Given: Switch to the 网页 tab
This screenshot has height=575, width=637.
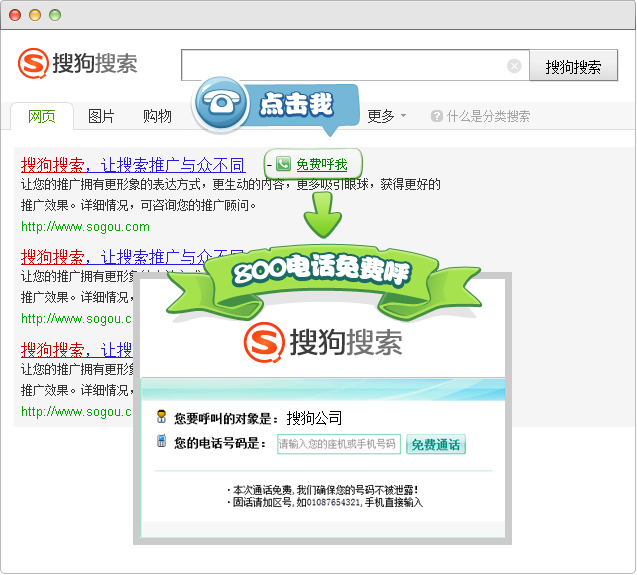Looking at the screenshot, I should 42,116.
